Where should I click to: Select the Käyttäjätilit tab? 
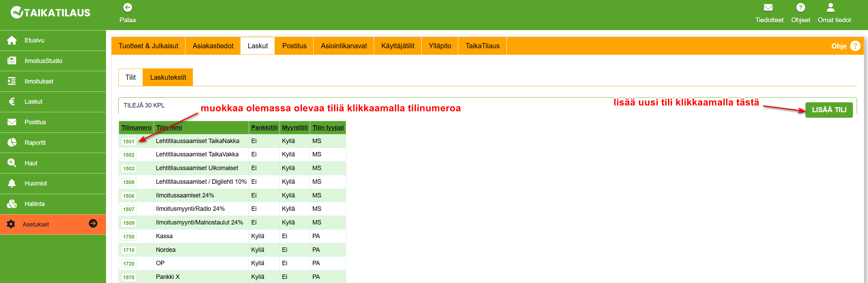click(397, 46)
